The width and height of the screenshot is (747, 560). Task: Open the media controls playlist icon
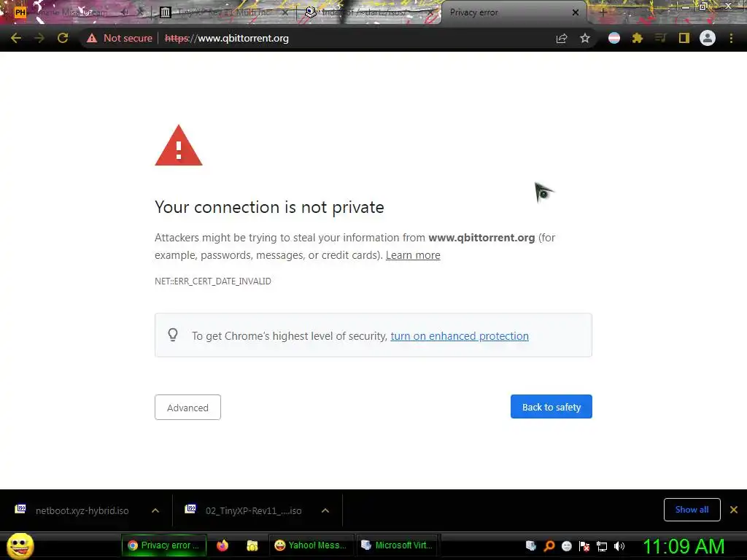[x=661, y=38]
